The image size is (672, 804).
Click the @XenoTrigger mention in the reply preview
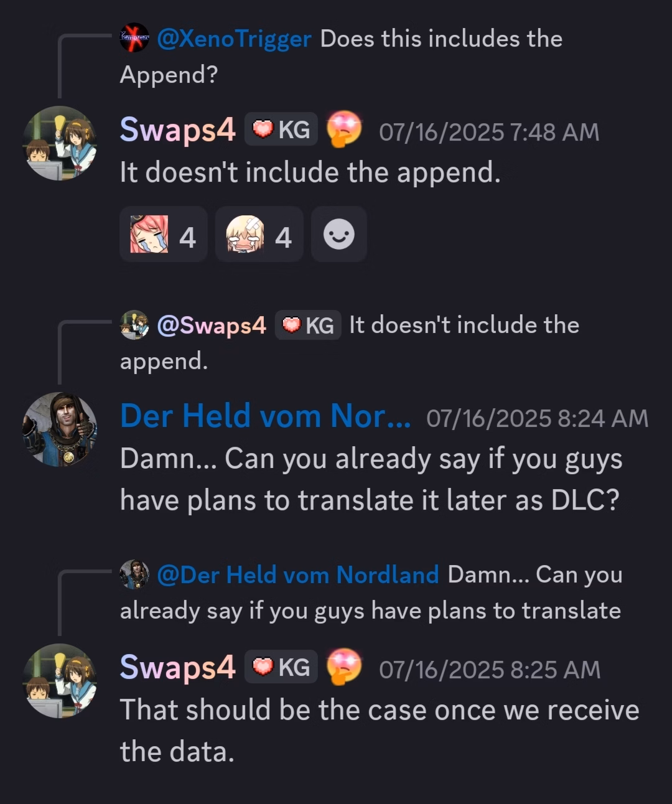point(234,39)
